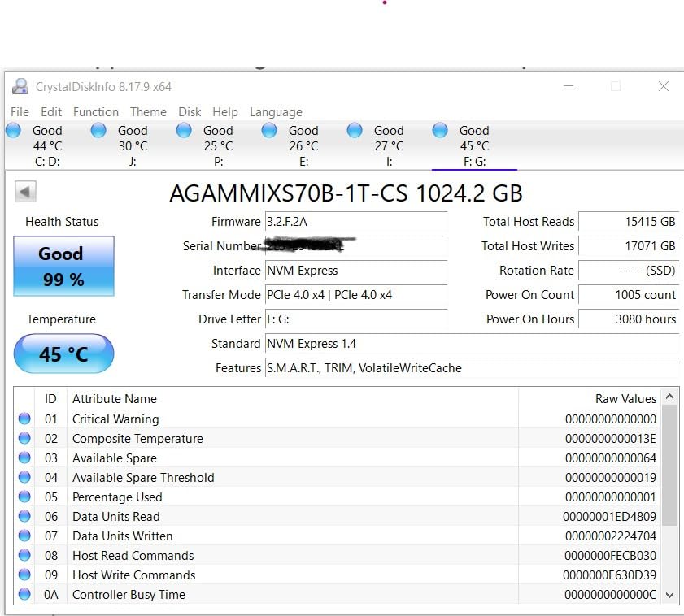Select the C: D: disk tab
Viewport: 684px width, 616px height.
coord(47,146)
